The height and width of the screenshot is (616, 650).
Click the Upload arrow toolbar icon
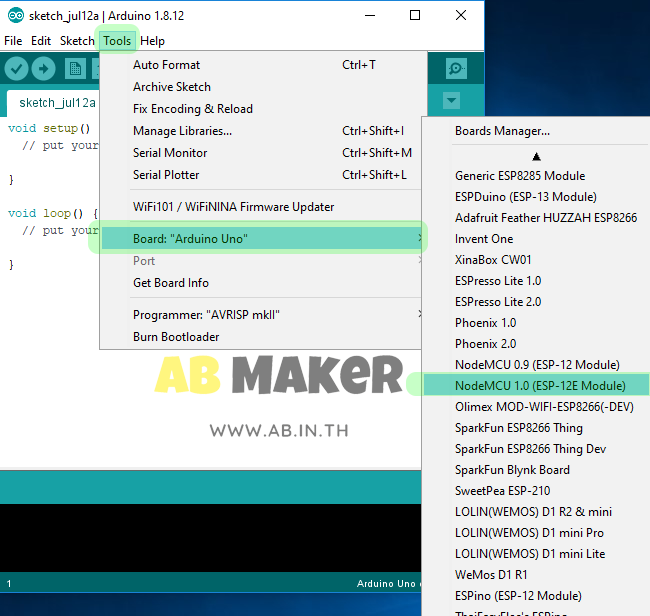[x=44, y=68]
